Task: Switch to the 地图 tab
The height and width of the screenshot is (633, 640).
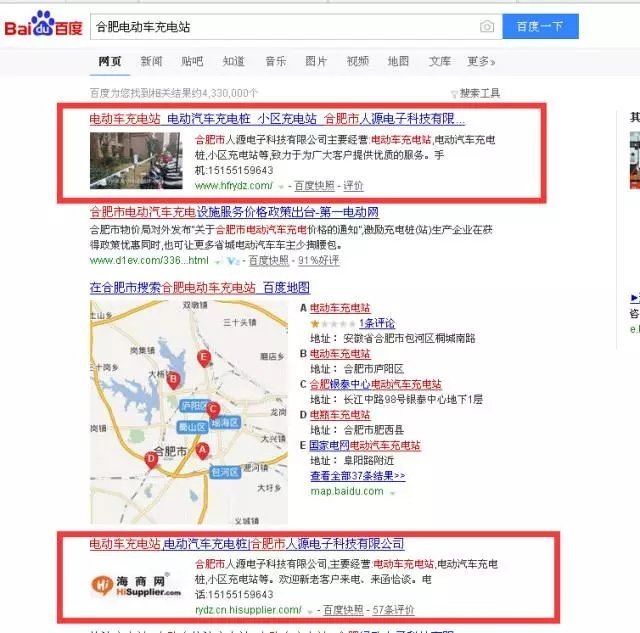Action: coord(398,62)
